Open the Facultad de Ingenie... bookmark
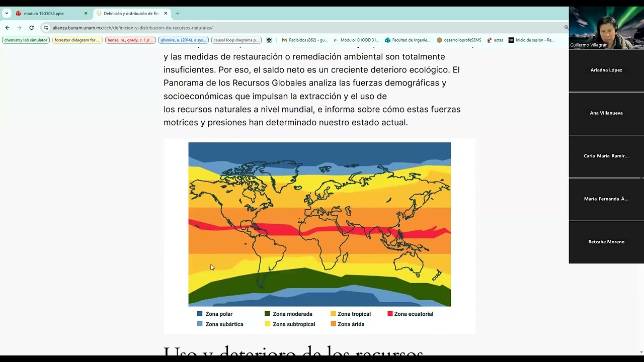Screen dimensions: 644x362 click(x=408, y=40)
